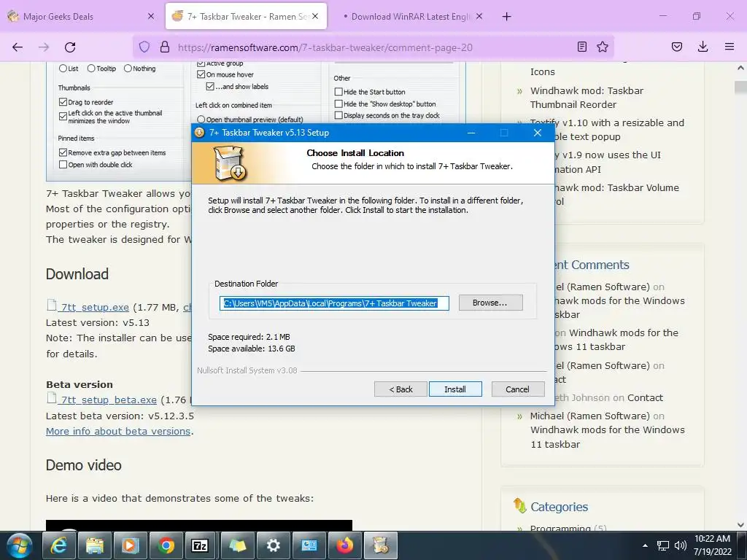The image size is (747, 560).
Task: Bookmark this page with the star icon
Action: (603, 47)
